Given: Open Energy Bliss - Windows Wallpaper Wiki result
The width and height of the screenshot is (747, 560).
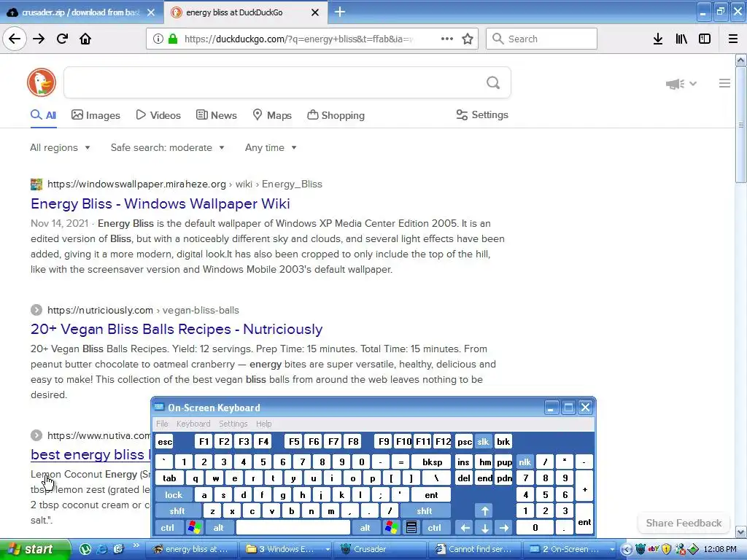Looking at the screenshot, I should pos(160,204).
